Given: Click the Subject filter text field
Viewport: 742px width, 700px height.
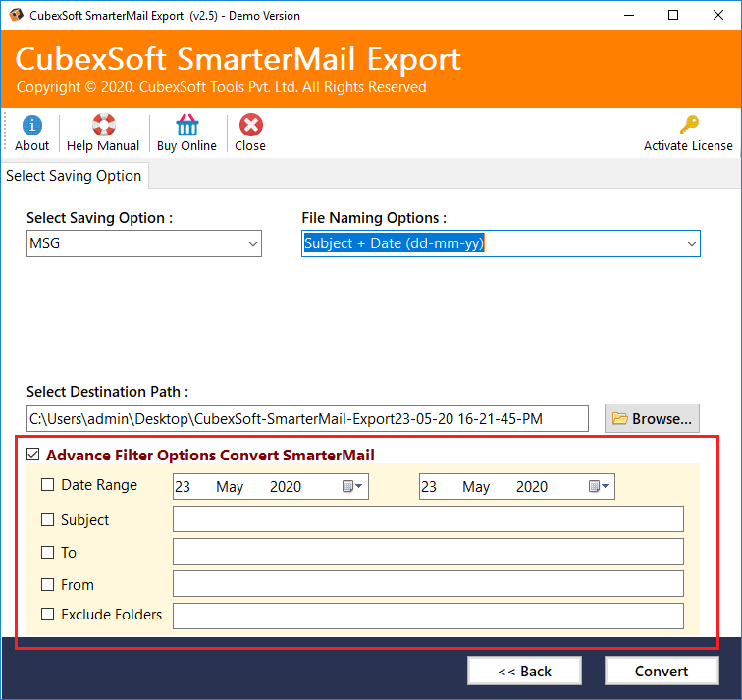Looking at the screenshot, I should (x=428, y=519).
